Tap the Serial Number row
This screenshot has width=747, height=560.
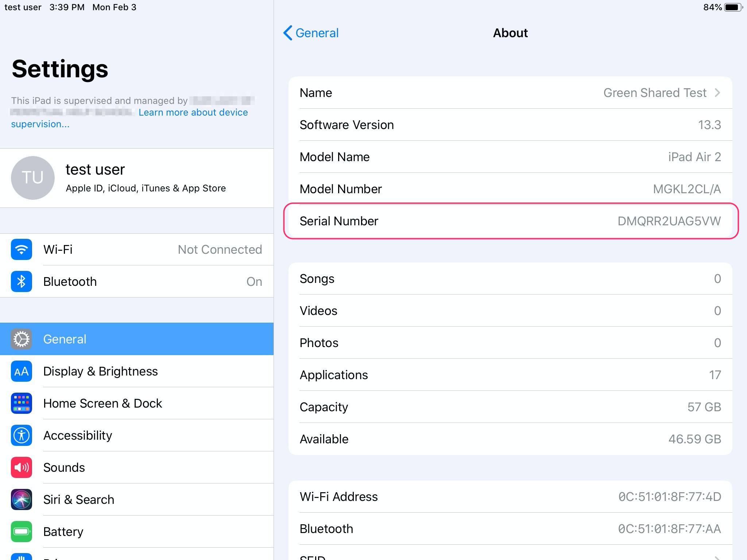[x=510, y=221]
